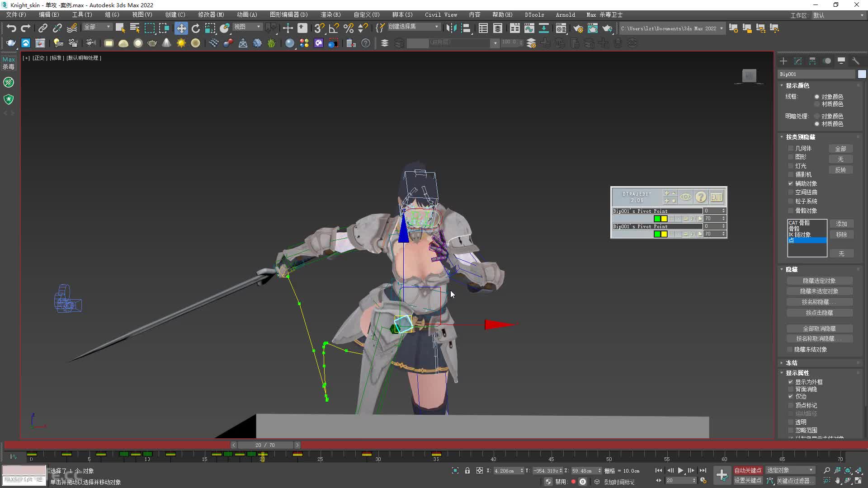Open the Curve Editor icon
The height and width of the screenshot is (488, 868).
(529, 28)
